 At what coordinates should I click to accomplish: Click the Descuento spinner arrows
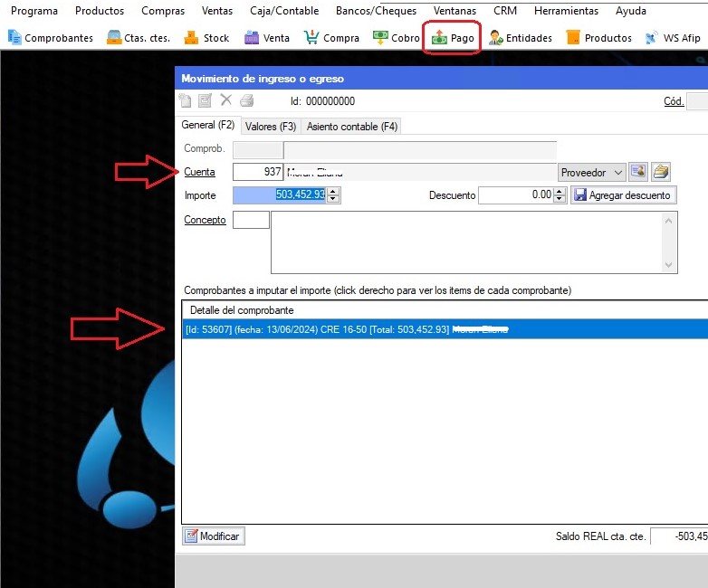pos(560,194)
